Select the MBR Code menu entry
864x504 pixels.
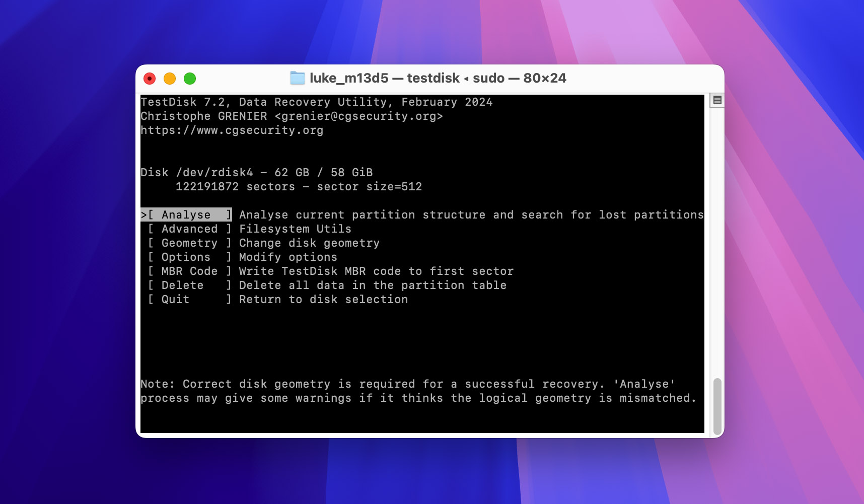(189, 271)
